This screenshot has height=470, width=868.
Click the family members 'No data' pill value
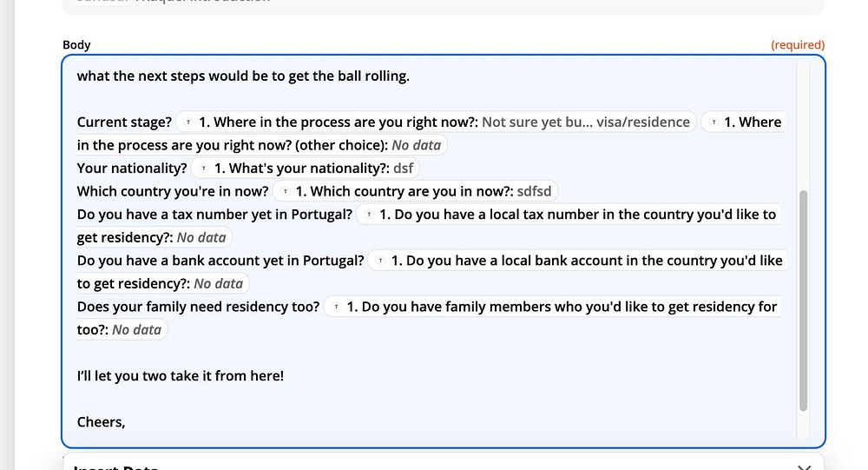[137, 329]
